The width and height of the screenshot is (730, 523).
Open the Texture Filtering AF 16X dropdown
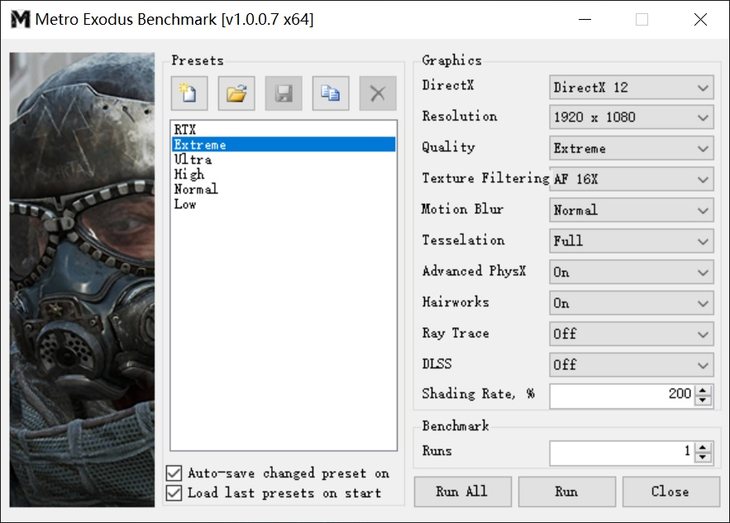tap(631, 179)
